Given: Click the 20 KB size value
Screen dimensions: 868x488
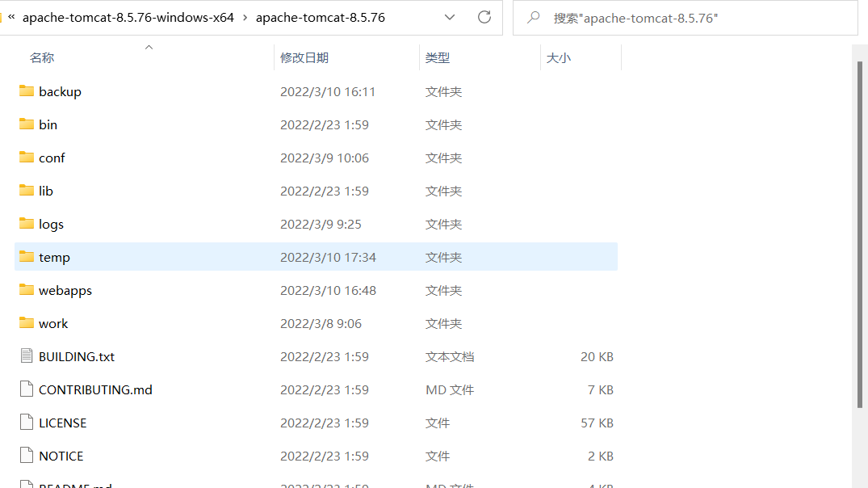Looking at the screenshot, I should 597,357.
